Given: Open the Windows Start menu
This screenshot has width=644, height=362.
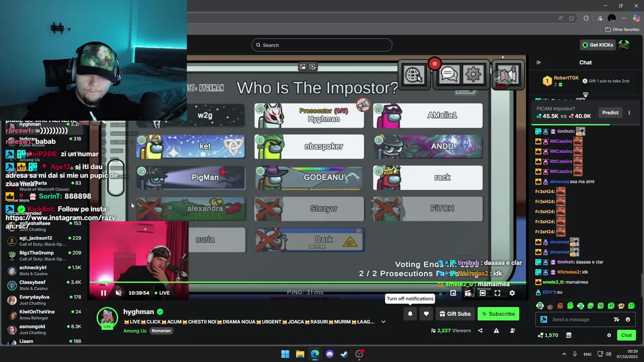Looking at the screenshot, I should tap(285, 354).
